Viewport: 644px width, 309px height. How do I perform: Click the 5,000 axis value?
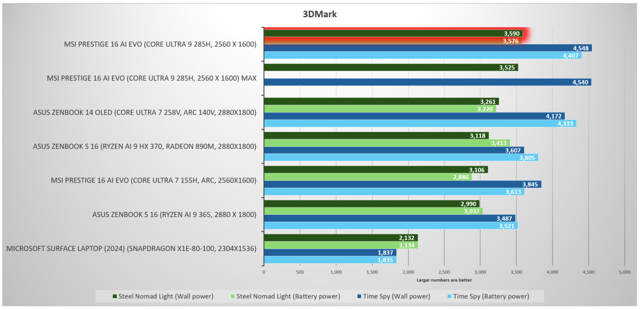[x=624, y=272]
